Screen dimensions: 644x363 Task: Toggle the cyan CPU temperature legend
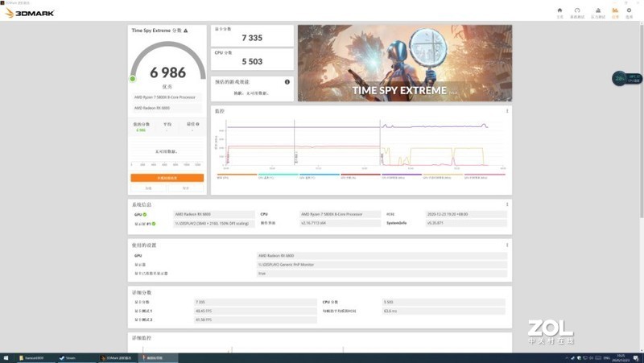click(278, 176)
